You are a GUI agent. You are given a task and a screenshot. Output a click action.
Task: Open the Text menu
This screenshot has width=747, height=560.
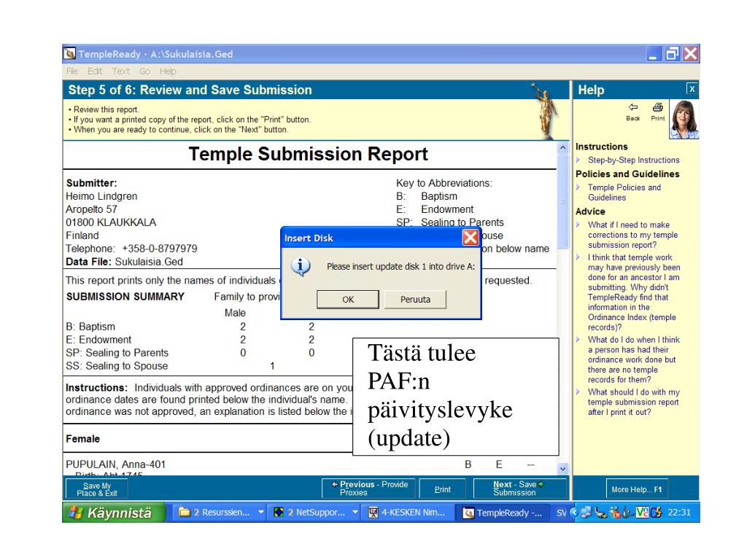[120, 71]
